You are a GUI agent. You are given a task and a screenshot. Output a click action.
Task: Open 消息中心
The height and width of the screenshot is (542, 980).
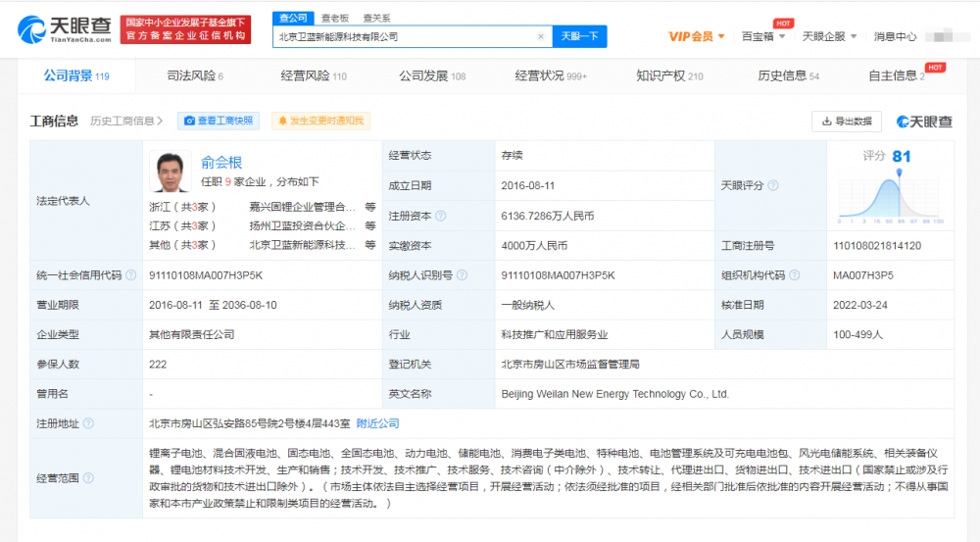[x=895, y=36]
